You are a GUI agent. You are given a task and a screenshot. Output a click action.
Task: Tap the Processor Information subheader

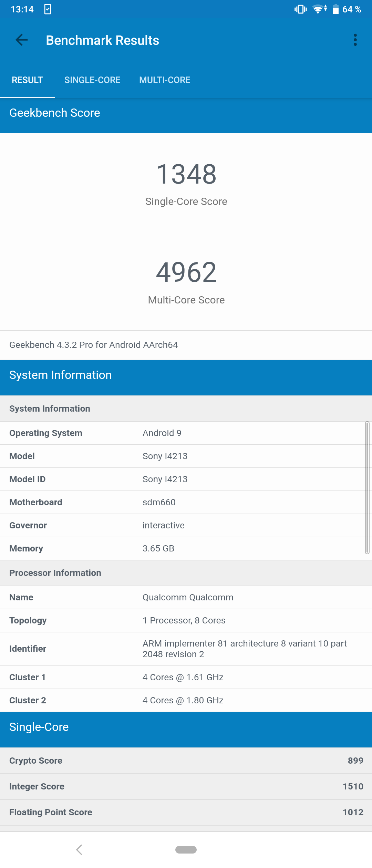tap(186, 573)
